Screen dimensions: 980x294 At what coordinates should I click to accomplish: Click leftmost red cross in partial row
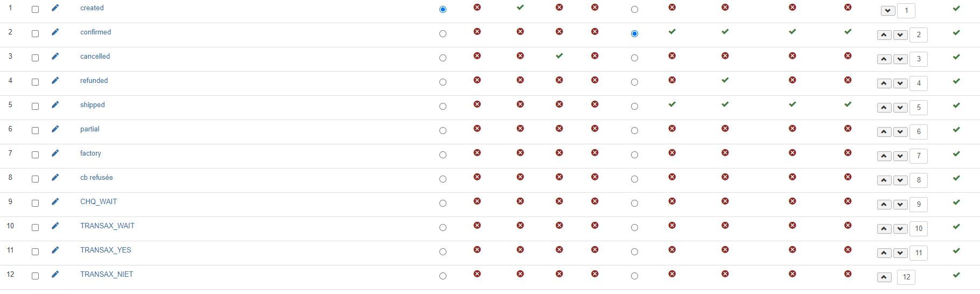pos(477,129)
